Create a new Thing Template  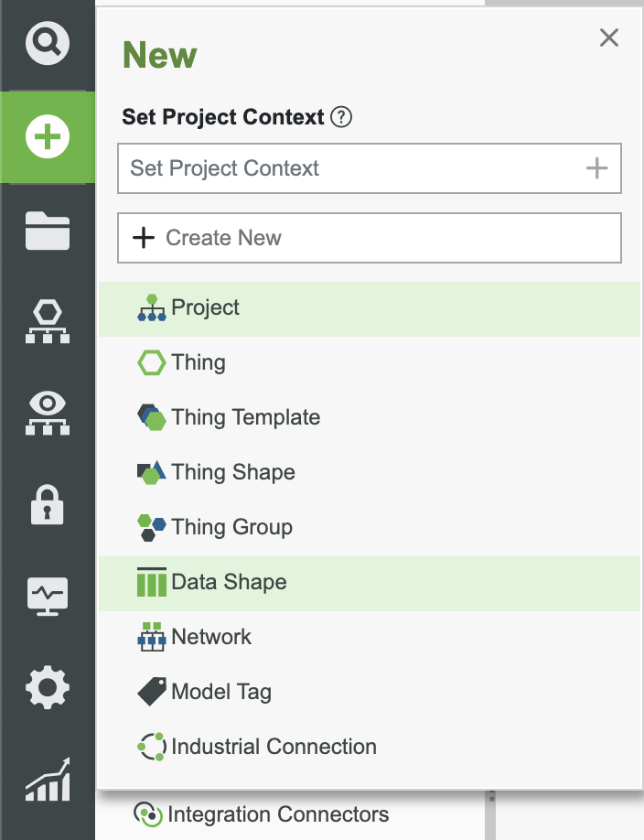coord(245,417)
